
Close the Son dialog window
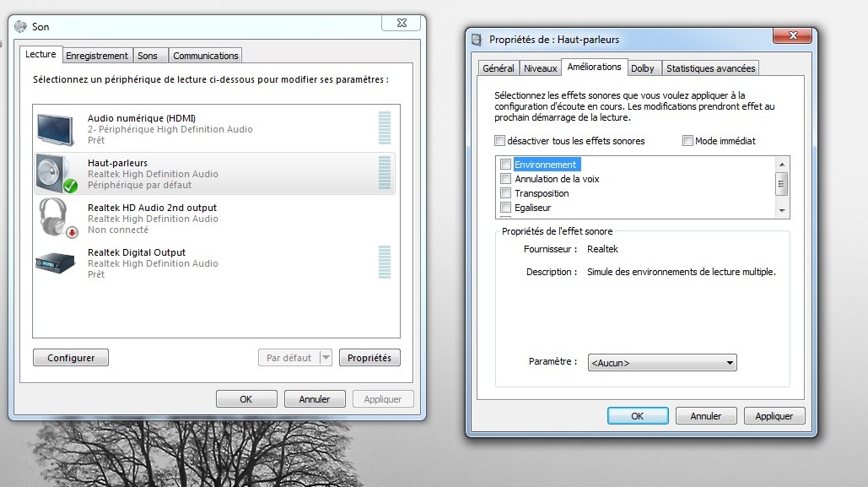coord(402,23)
